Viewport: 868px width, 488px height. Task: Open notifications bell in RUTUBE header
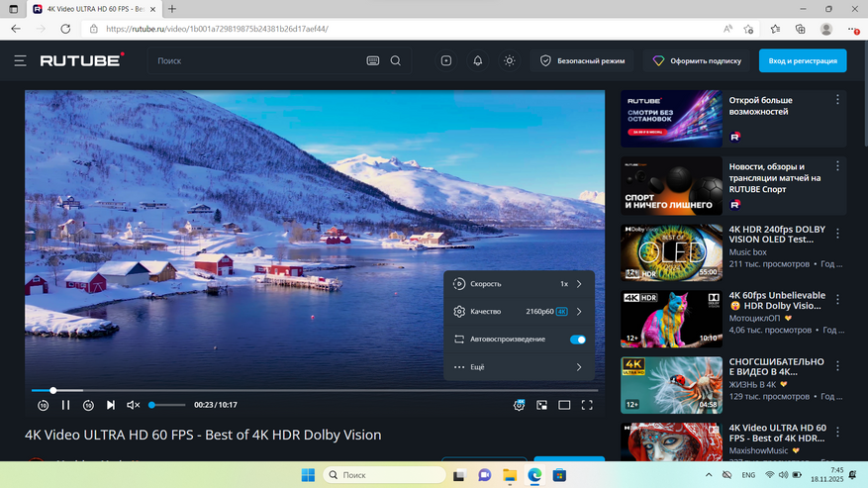coord(478,60)
